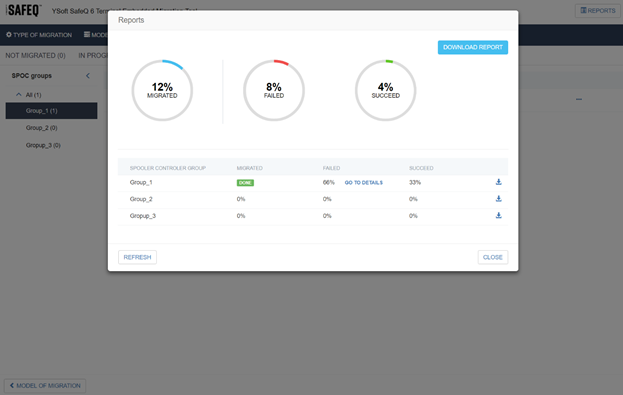Viewport: 623px width, 395px height.
Task: Click the SAFEQ logo
Action: (x=23, y=10)
